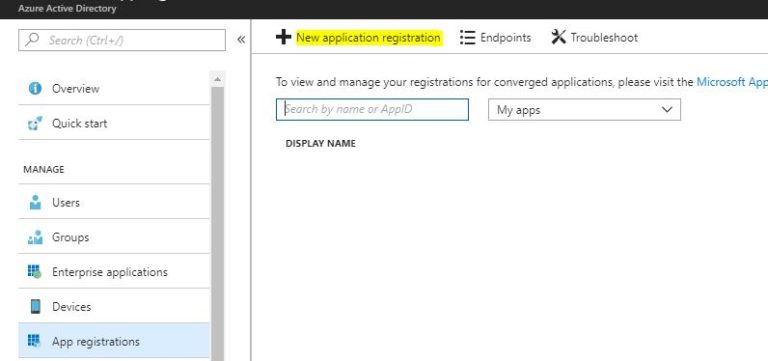
Task: Click the sidebar Search (Ctrl+/) box
Action: tap(122, 40)
